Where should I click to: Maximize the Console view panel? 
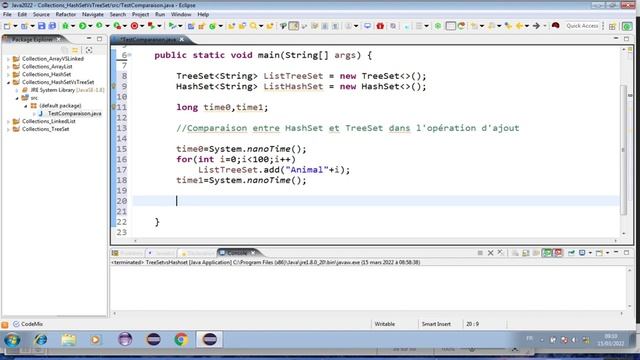(x=627, y=253)
